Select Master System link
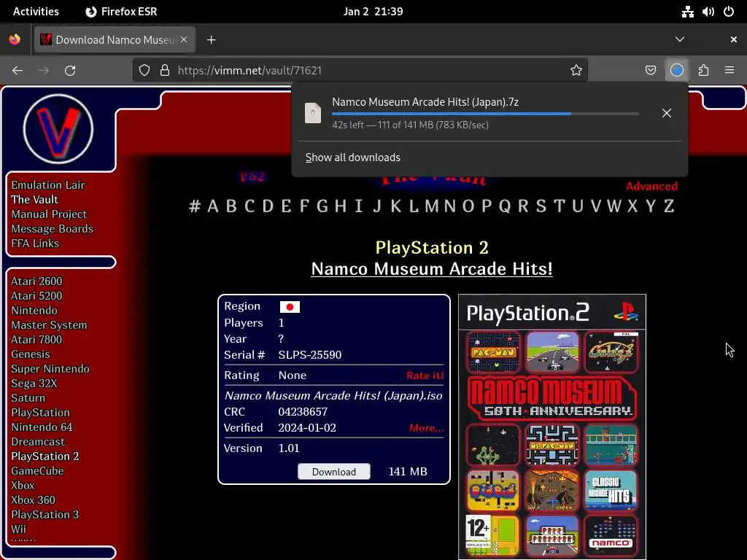Screen dimensions: 747x560 pyautogui.click(x=49, y=325)
